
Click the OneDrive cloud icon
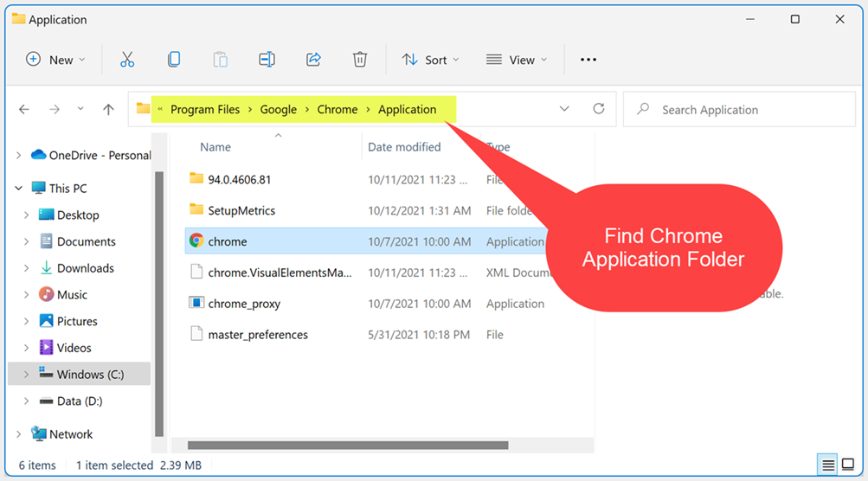[x=38, y=155]
